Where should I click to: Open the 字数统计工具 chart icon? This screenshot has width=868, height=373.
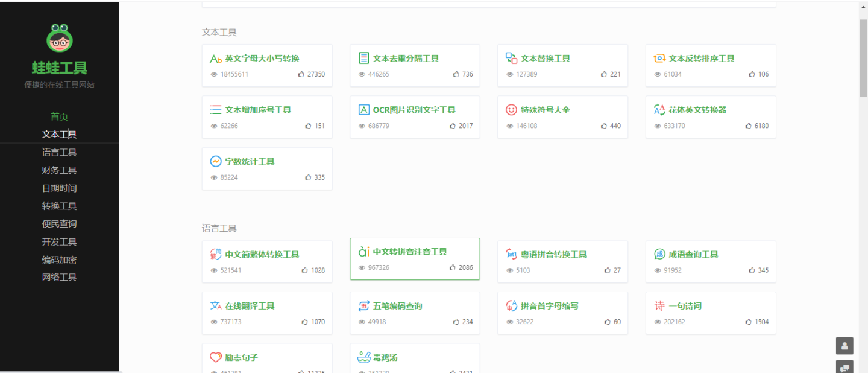[x=216, y=161]
